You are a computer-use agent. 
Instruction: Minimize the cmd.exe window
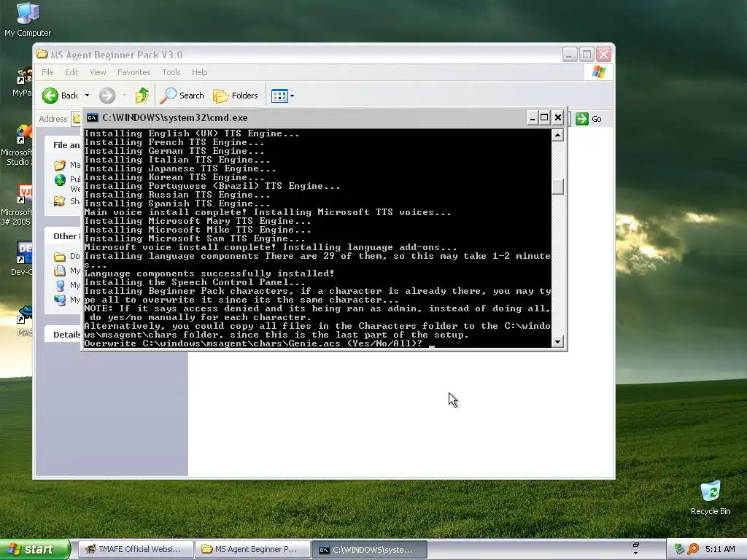pyautogui.click(x=532, y=117)
